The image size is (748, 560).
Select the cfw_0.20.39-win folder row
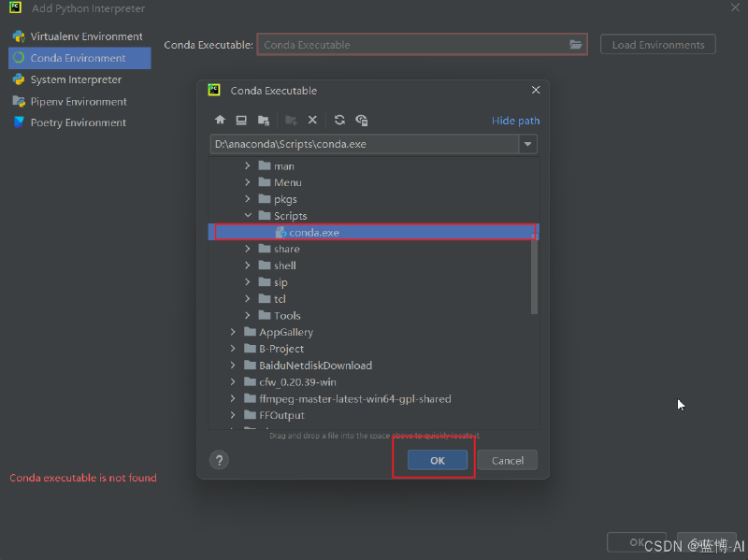point(373,382)
